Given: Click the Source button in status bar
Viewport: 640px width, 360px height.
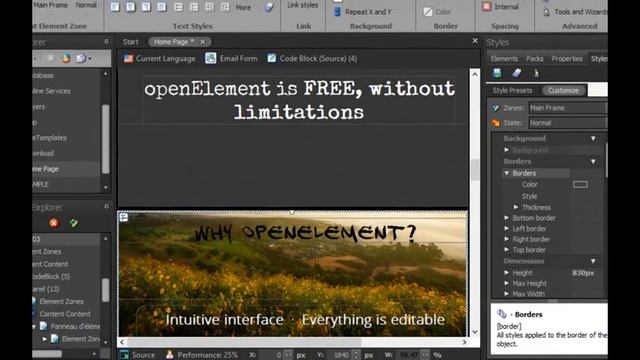Looking at the screenshot, I should pyautogui.click(x=138, y=355).
